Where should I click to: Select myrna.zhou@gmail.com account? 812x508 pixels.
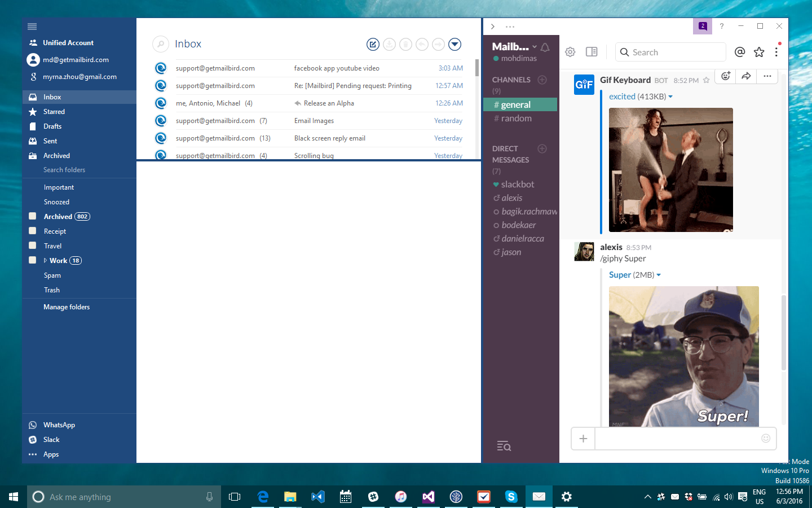[x=79, y=77]
